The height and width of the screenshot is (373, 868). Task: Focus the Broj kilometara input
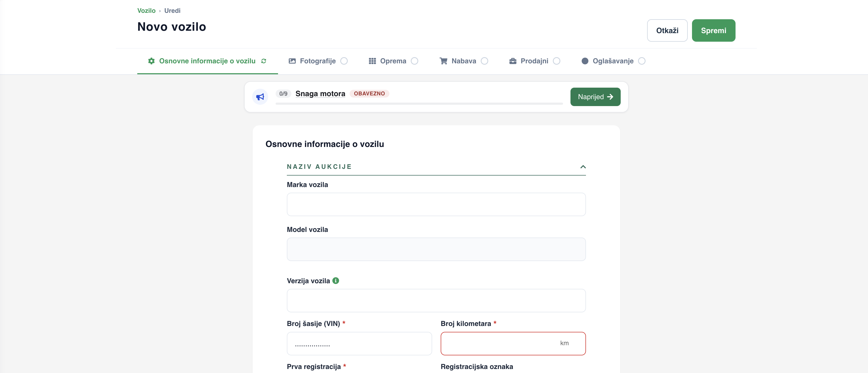(513, 343)
